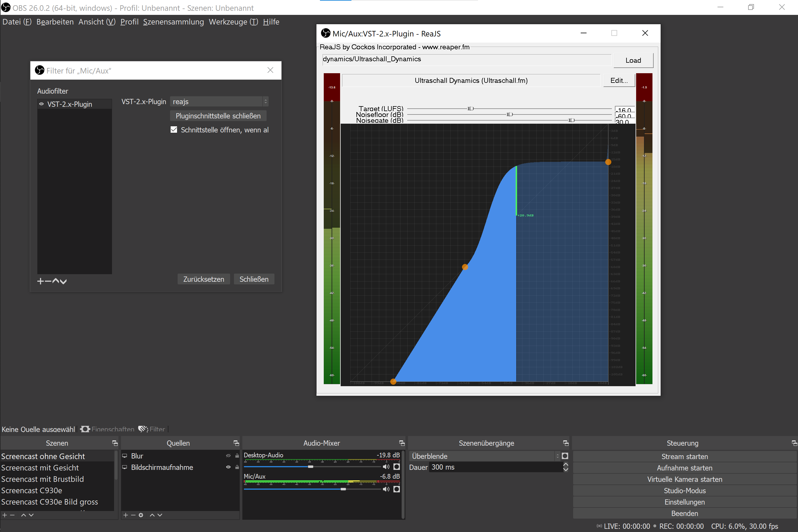The width and height of the screenshot is (798, 532).
Task: Move filter up in the Filter dialog
Action: [x=56, y=281]
